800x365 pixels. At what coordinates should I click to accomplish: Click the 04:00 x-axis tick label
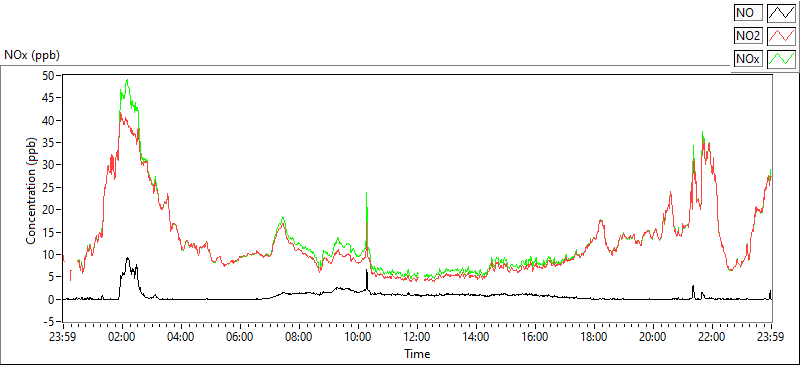point(181,336)
